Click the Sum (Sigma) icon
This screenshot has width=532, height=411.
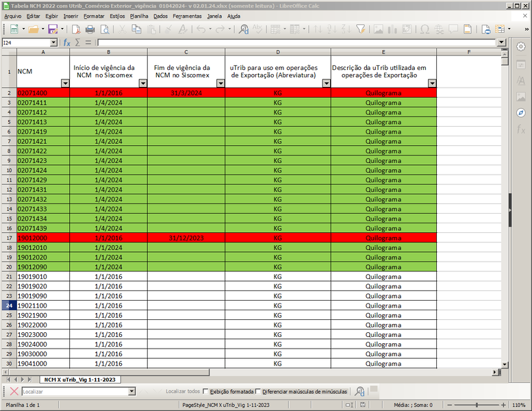click(x=77, y=42)
